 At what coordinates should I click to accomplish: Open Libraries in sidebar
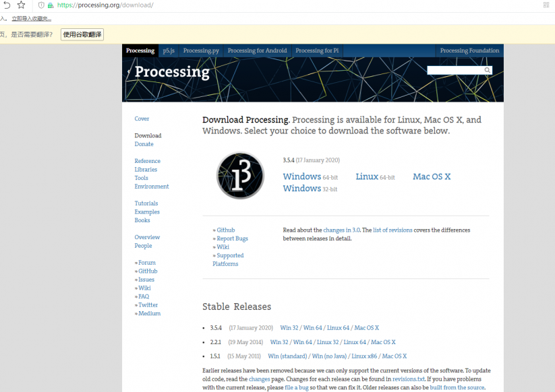coord(146,170)
